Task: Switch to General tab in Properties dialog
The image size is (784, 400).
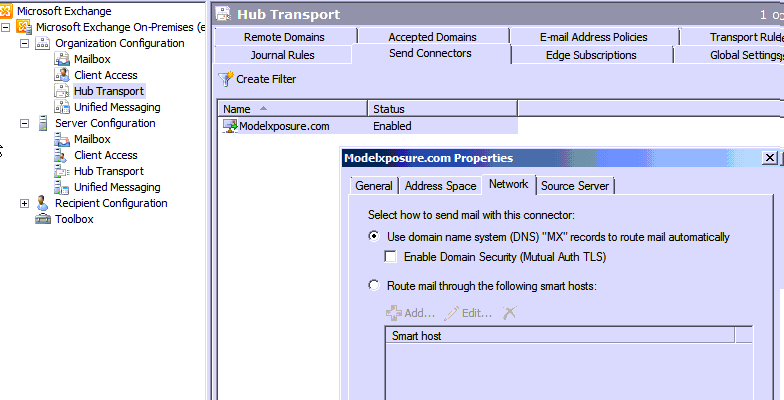Action: coord(374,186)
